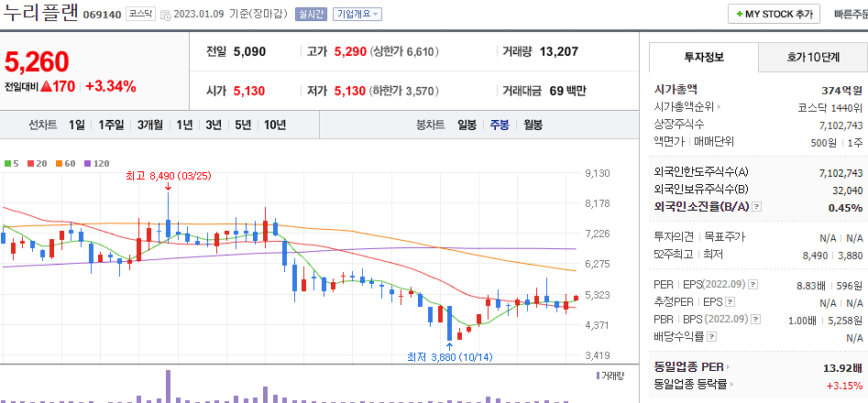The height and width of the screenshot is (403, 868).
Task: Switch to the 투자정보 tab
Action: point(704,57)
